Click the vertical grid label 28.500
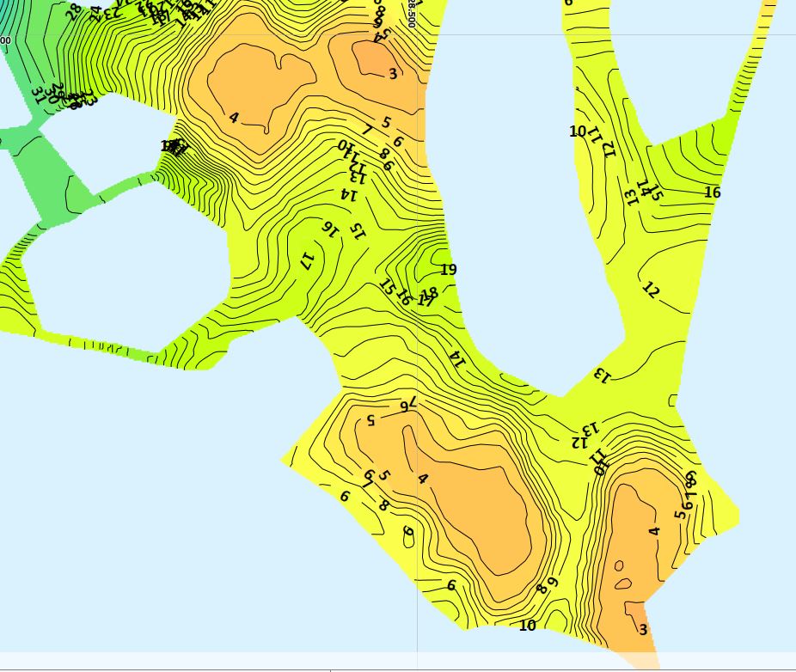 click(412, 15)
